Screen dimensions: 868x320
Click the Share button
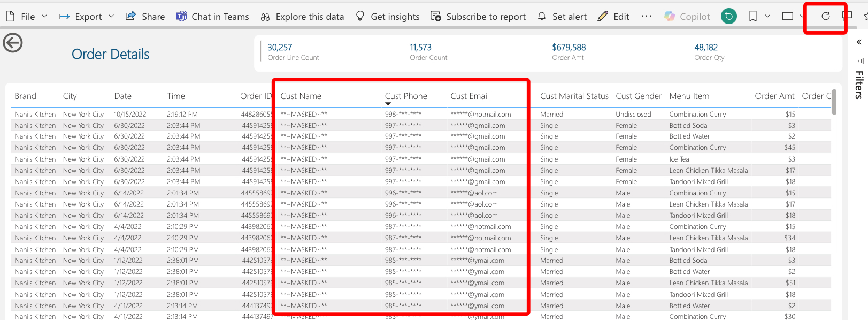(145, 17)
